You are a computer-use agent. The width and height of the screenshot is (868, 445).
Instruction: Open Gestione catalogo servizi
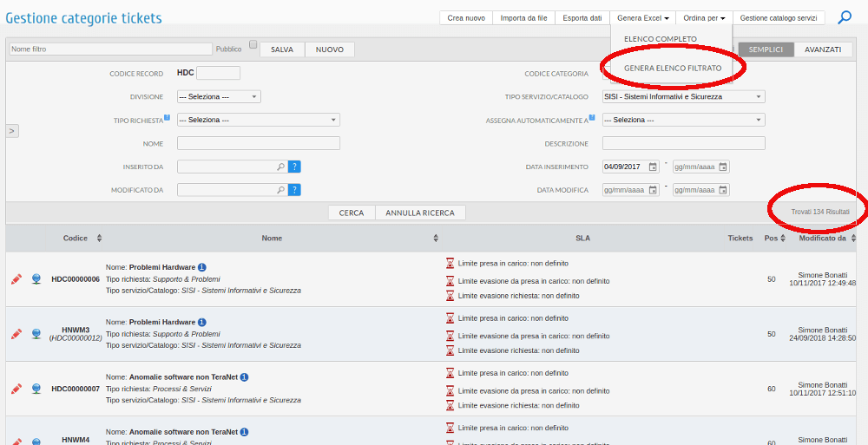(779, 17)
